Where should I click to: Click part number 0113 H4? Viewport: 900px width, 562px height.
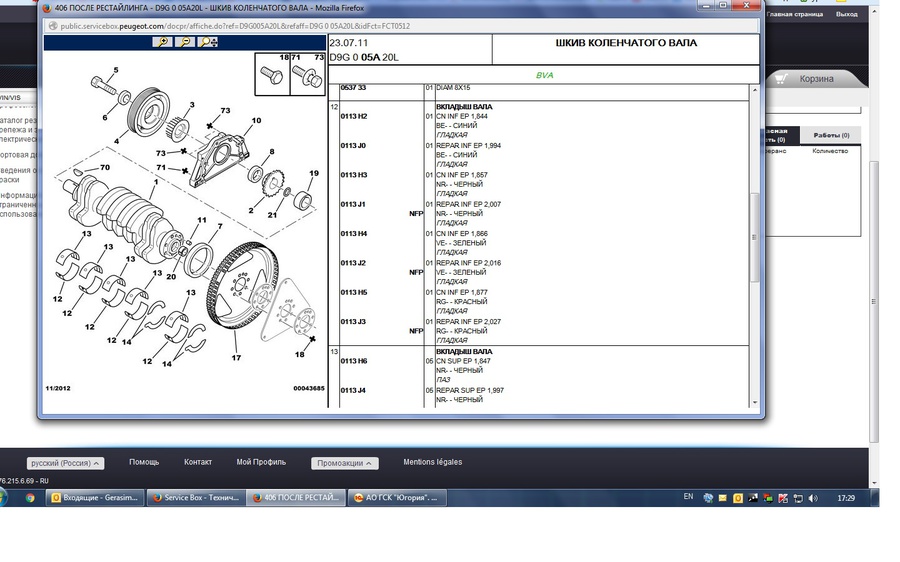click(x=354, y=234)
